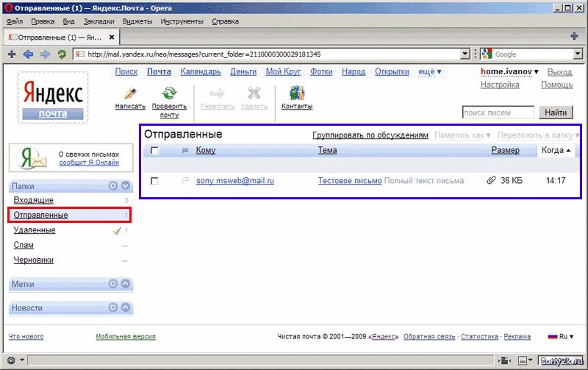Tick checkbox for sony.msweb@mail.ru message

click(x=154, y=181)
